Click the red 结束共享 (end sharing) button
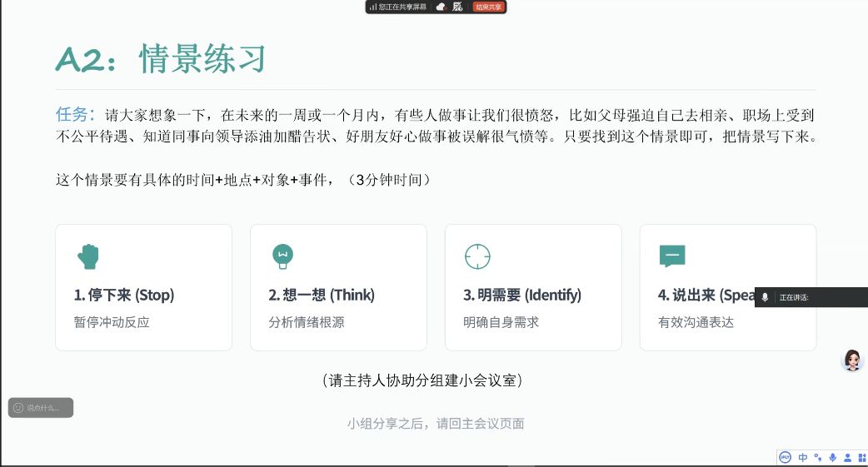 [x=488, y=7]
